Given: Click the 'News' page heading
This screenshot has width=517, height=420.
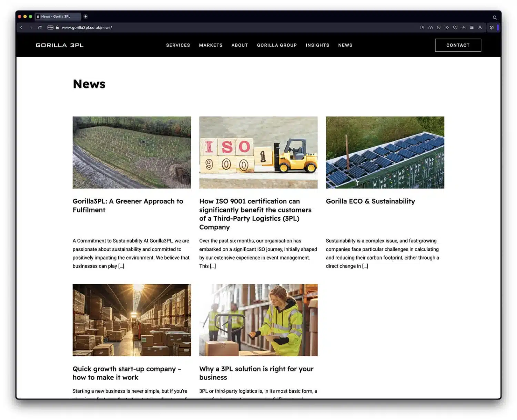Looking at the screenshot, I should [x=89, y=84].
